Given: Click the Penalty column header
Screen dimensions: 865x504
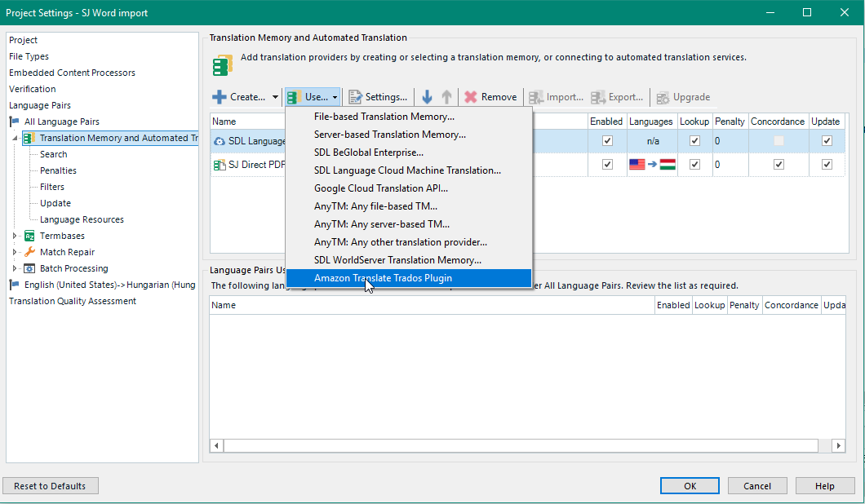Looking at the screenshot, I should [730, 122].
